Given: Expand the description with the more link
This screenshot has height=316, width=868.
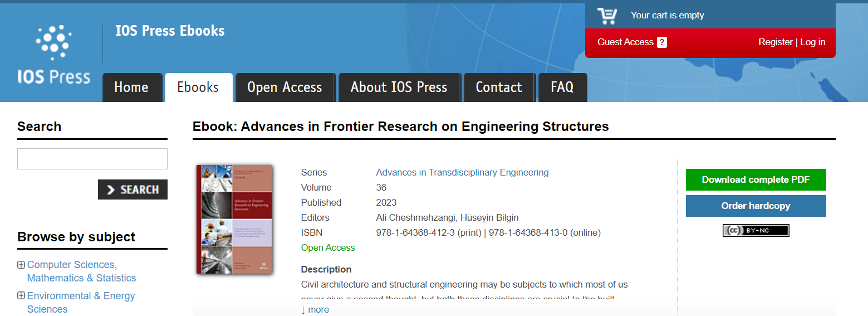Looking at the screenshot, I should pyautogui.click(x=315, y=309).
